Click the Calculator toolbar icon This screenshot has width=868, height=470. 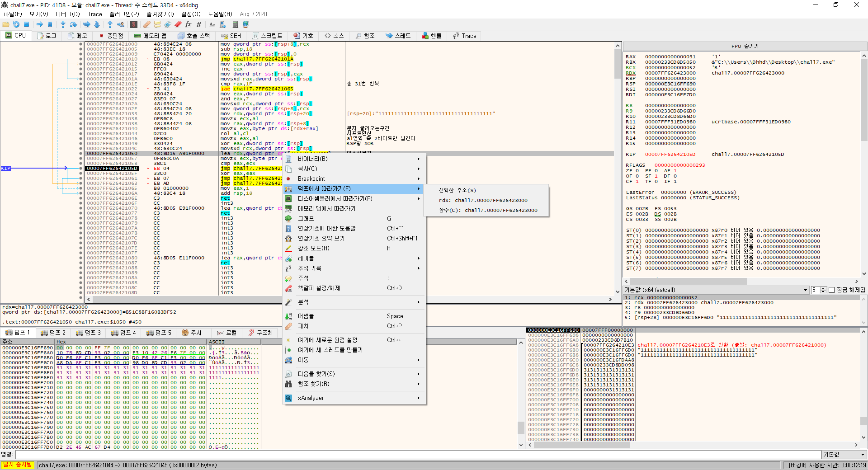pyautogui.click(x=235, y=24)
